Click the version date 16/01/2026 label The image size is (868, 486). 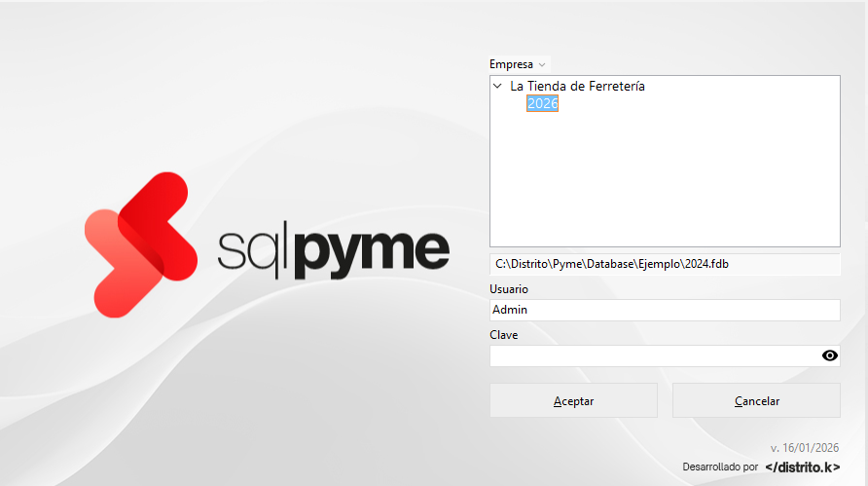coord(804,448)
